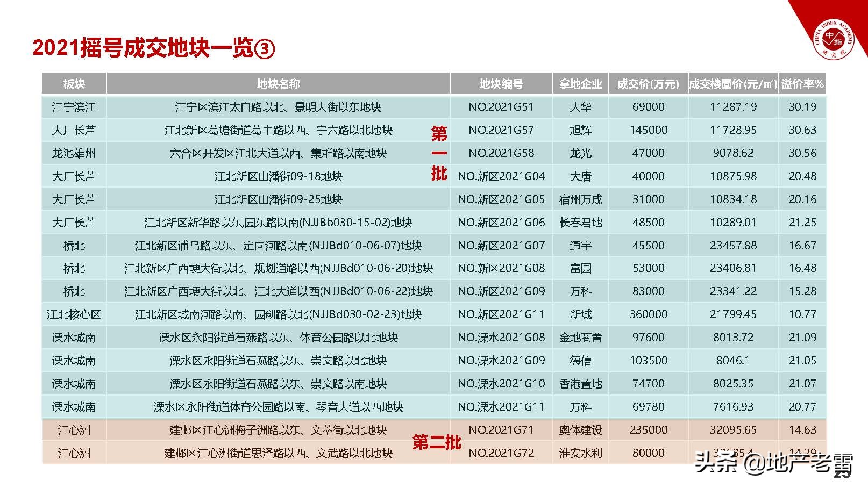Click the red 第二批 batch label
Viewport: 868px width, 488px height.
(x=437, y=442)
